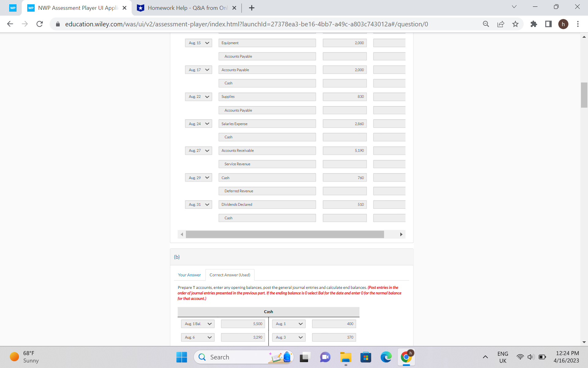Viewport: 588px width, 368px height.
Task: Switch to the Your Answer tab
Action: point(189,275)
